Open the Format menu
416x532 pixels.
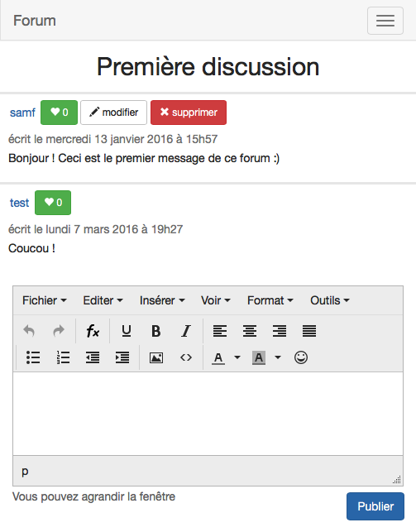point(270,300)
